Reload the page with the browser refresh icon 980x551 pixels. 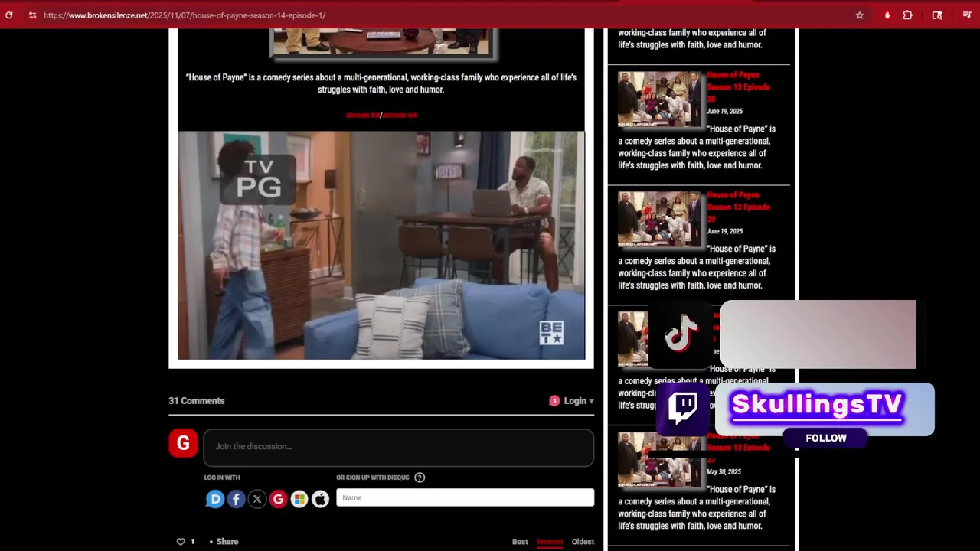[x=9, y=15]
